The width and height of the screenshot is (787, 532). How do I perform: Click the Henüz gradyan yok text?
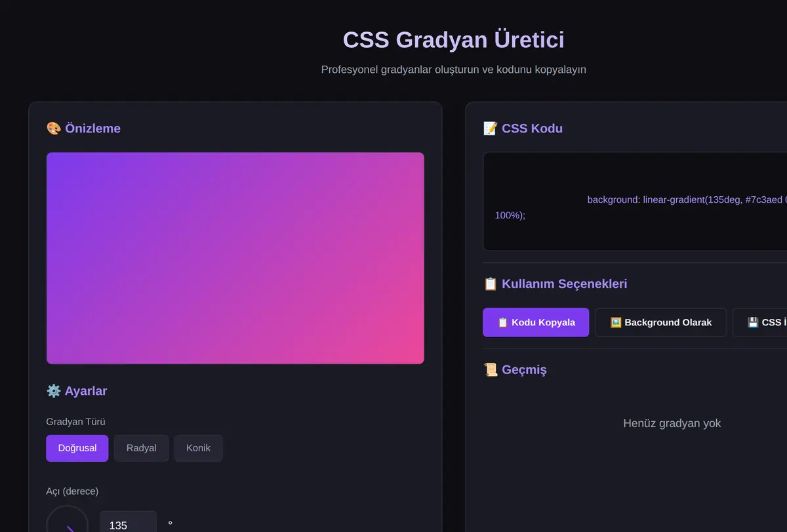[672, 423]
